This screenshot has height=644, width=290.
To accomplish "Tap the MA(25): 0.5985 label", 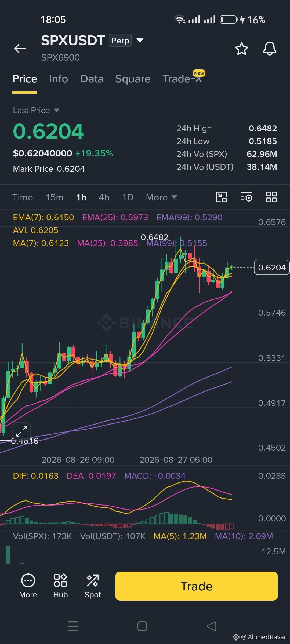I will click(x=107, y=243).
